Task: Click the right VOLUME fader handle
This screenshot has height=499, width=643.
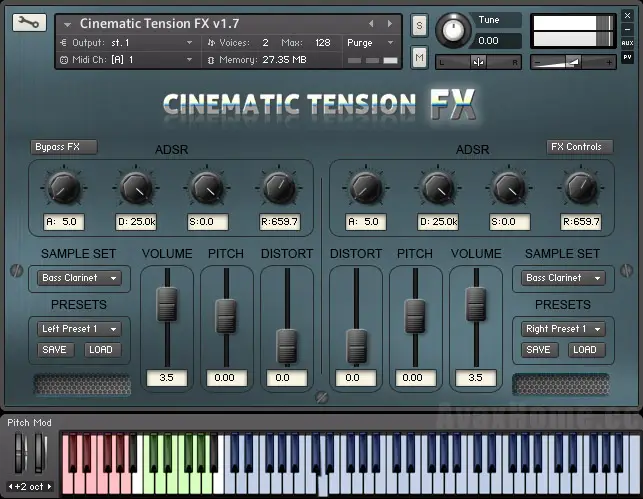Action: [x=476, y=304]
